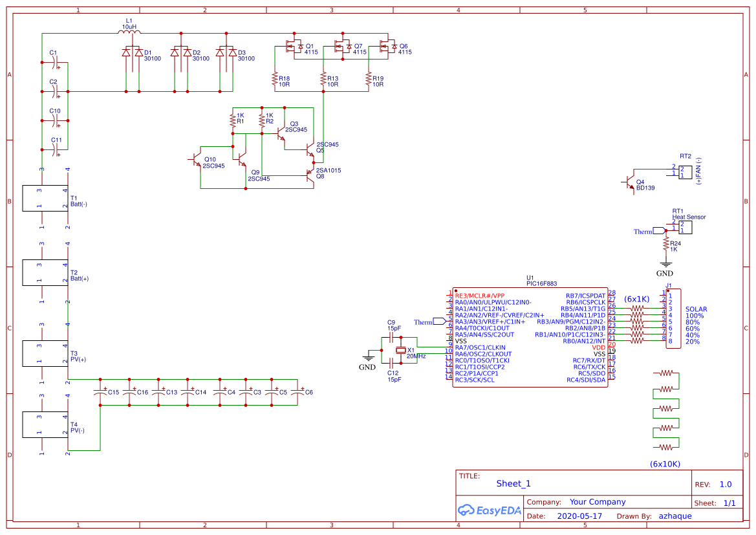Select the C12 15pF capacitor
Image resolution: width=756 pixels, height=535 pixels.
point(391,364)
